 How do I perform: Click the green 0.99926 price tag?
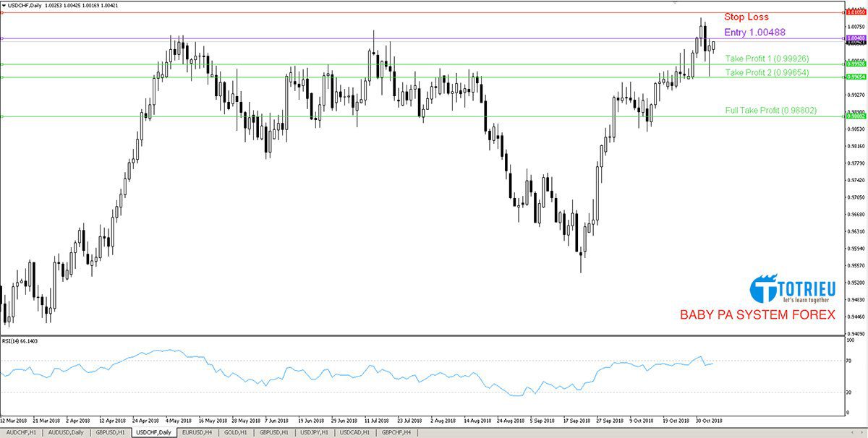point(855,64)
